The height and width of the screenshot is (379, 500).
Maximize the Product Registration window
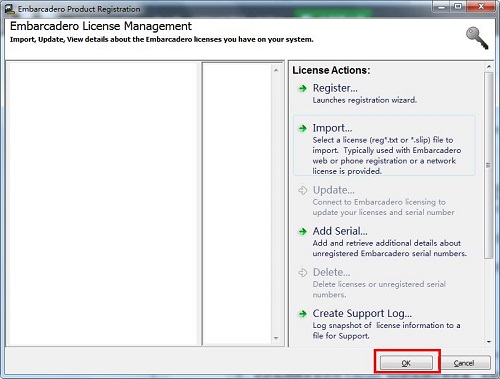pos(458,7)
